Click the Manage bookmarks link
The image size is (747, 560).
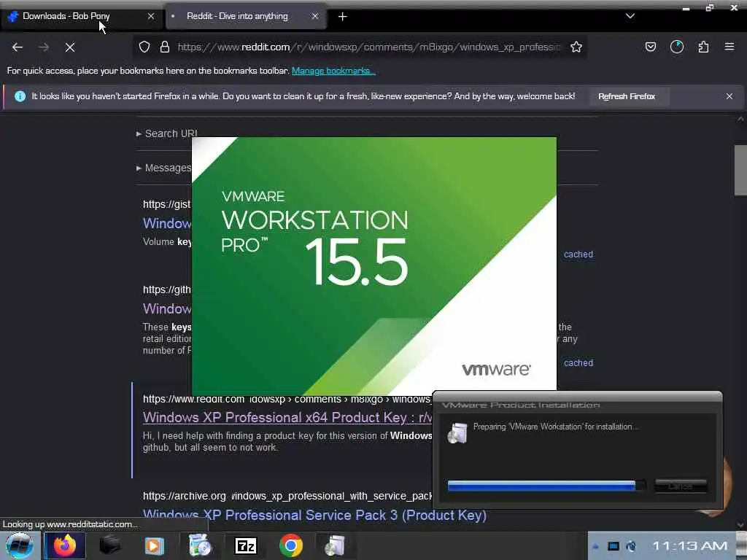(x=333, y=71)
